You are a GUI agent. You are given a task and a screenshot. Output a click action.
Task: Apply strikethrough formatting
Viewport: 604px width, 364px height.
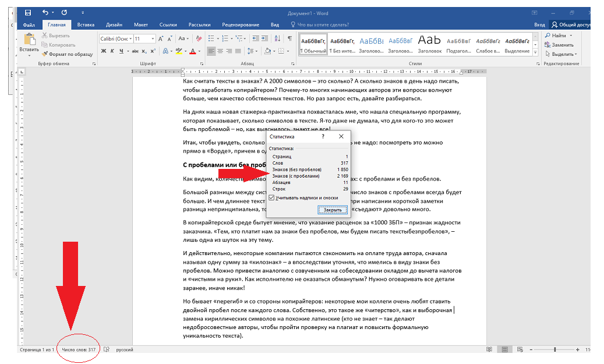coord(135,51)
